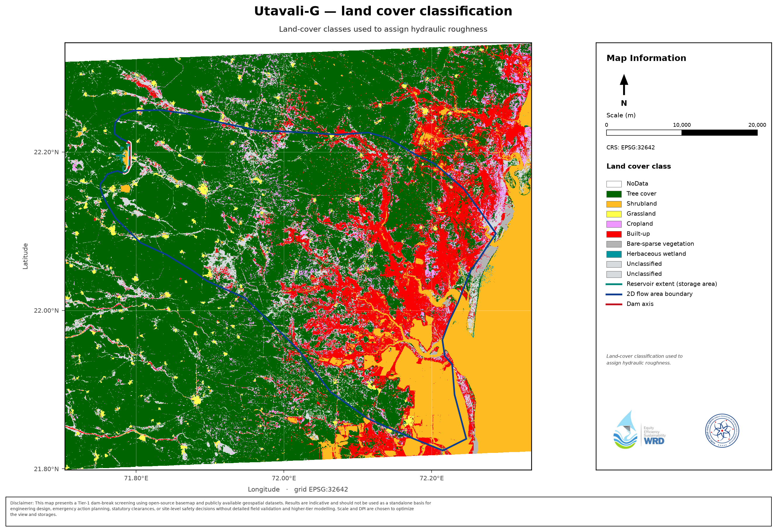Pick the Cropland pink swatch
The width and height of the screenshot is (777, 532).
point(614,224)
